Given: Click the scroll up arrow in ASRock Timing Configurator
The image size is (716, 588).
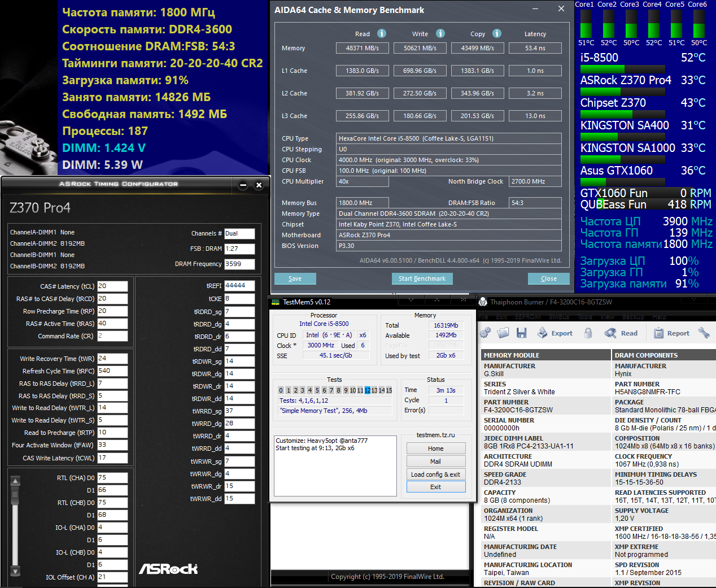Looking at the screenshot, I should coord(15,481).
